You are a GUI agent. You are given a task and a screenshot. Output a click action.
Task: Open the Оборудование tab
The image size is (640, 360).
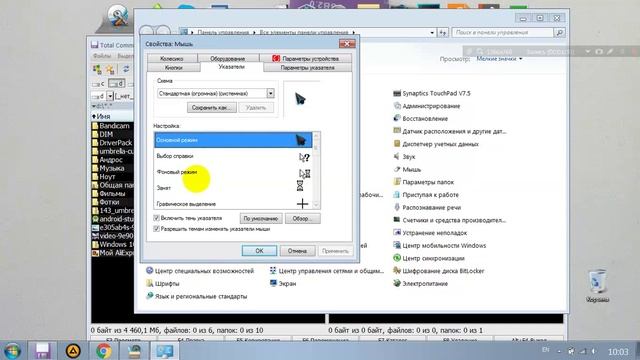[228, 58]
